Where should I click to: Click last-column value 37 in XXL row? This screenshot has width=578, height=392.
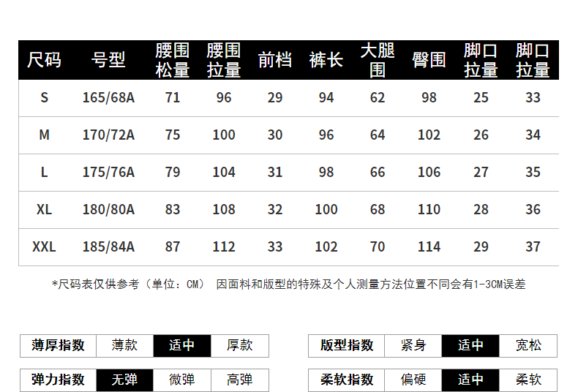tap(533, 247)
